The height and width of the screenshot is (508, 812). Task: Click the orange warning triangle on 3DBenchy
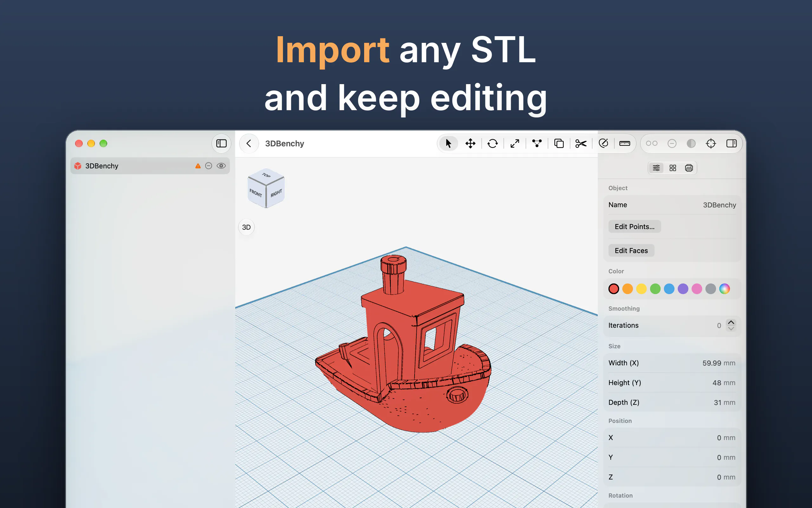pos(198,166)
